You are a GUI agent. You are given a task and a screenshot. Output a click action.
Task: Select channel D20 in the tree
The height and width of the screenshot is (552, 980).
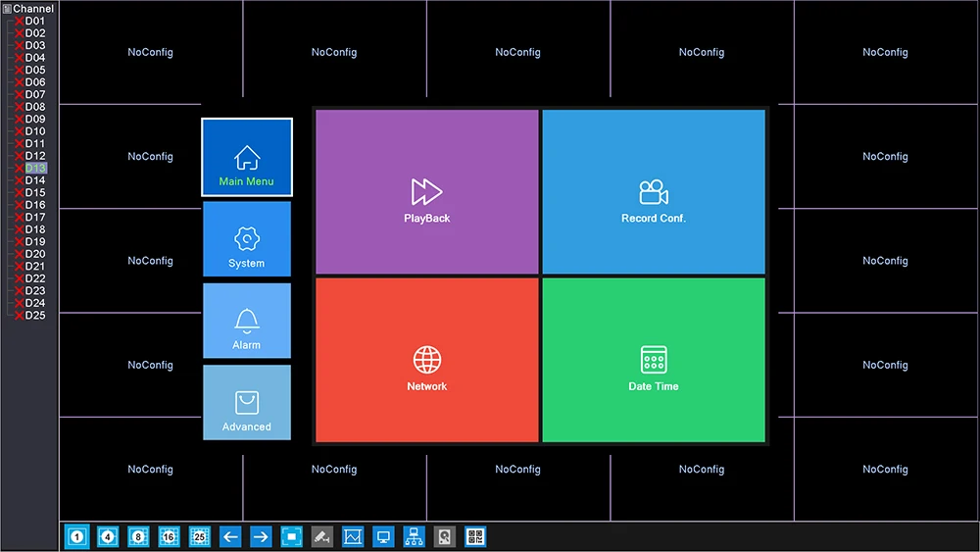(x=35, y=254)
